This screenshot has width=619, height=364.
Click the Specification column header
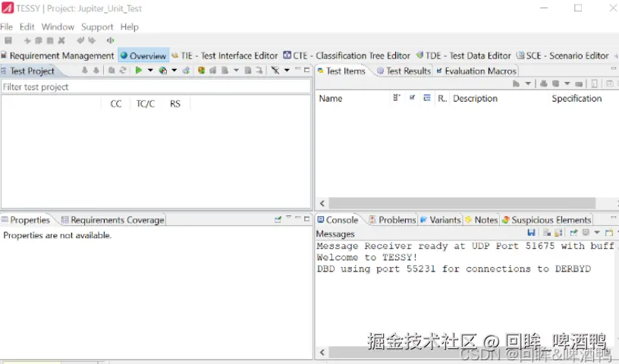point(577,99)
